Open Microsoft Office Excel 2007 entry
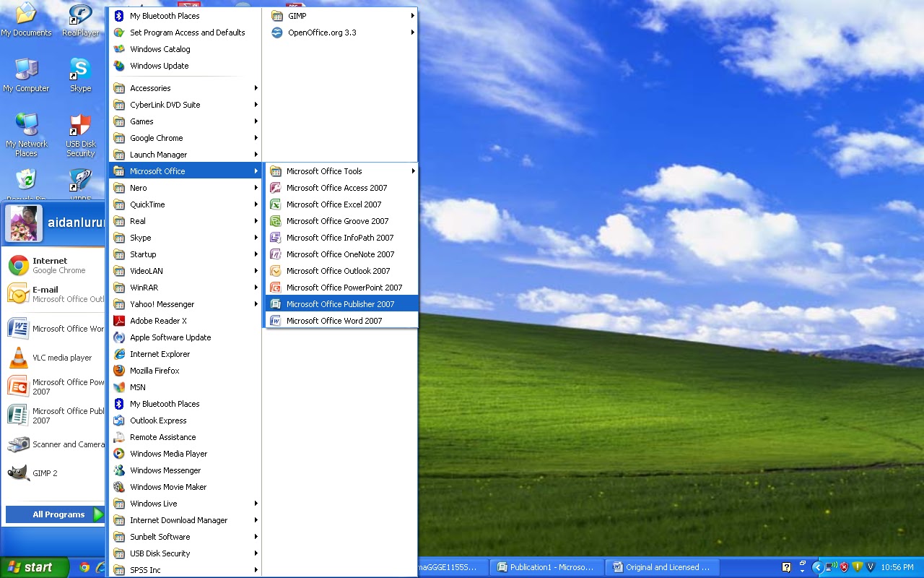Viewport: 924px width, 578px height. pos(341,204)
